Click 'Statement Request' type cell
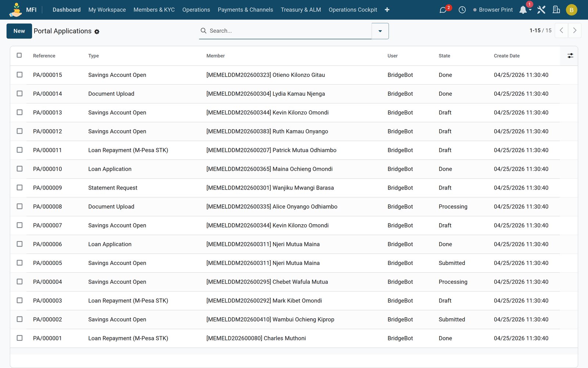The image size is (588, 368). [x=112, y=188]
